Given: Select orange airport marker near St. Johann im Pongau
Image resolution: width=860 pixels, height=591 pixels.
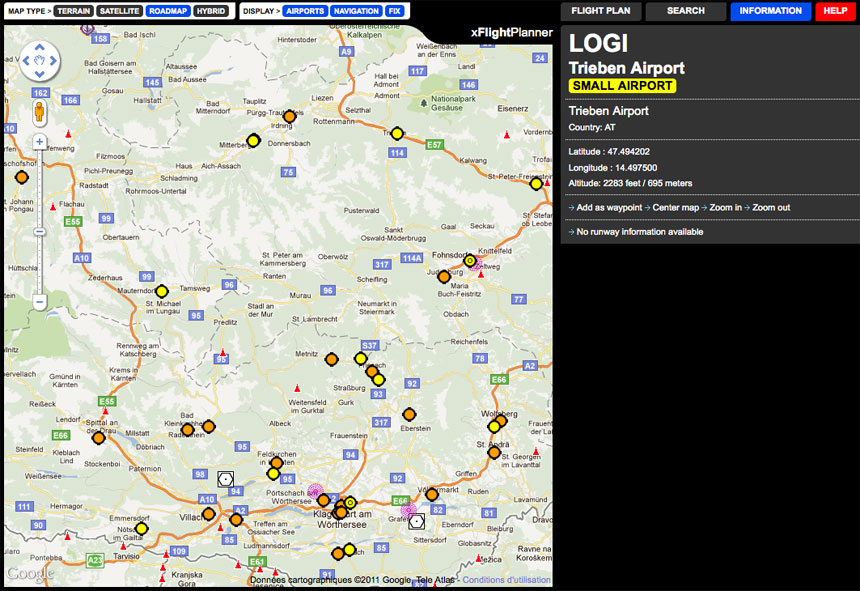Looking at the screenshot, I should [21, 177].
